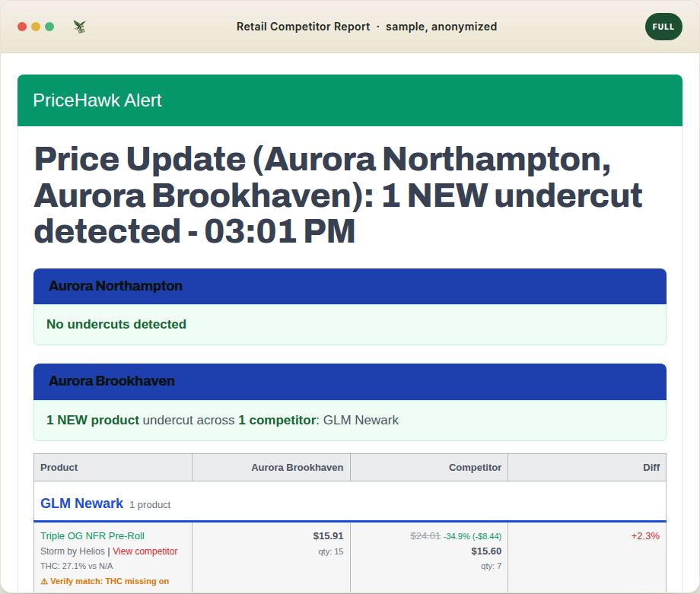Viewport: 700px width, 594px height.
Task: Close the window with the red button
Action: click(22, 27)
